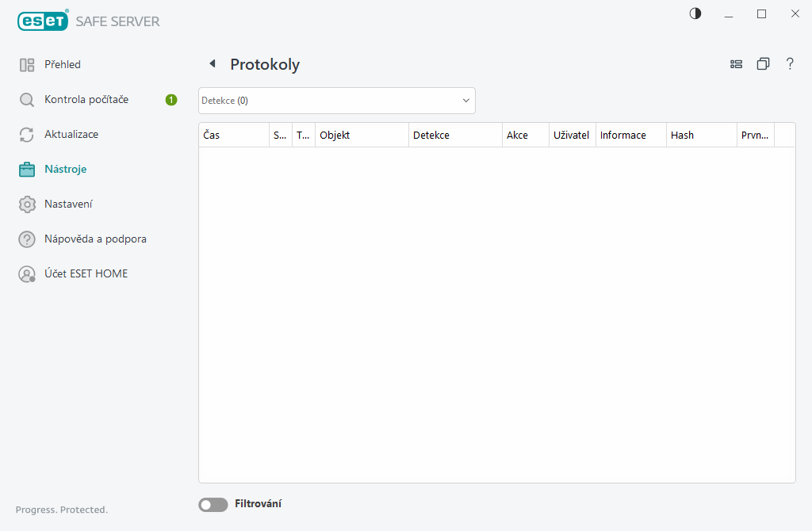Open Nastavení via the gear icon
The image size is (812, 531).
coord(27,204)
